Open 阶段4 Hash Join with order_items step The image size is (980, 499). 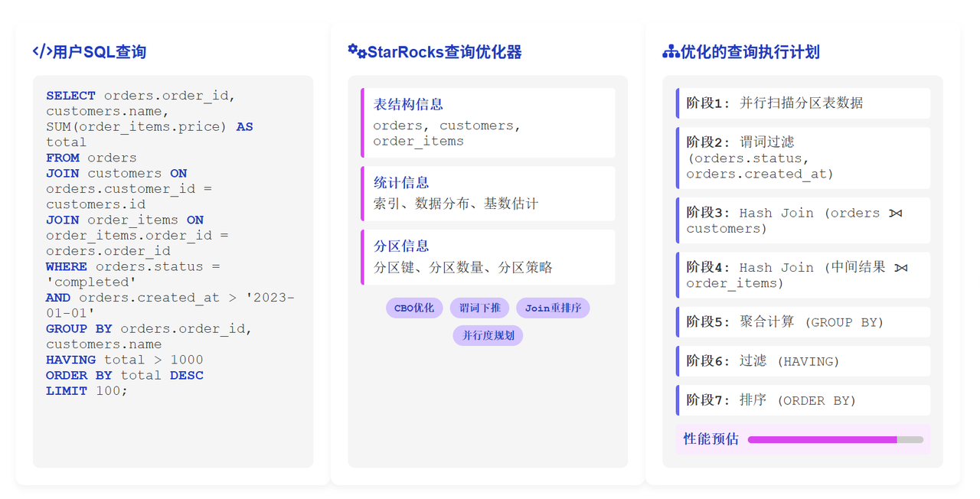point(803,275)
